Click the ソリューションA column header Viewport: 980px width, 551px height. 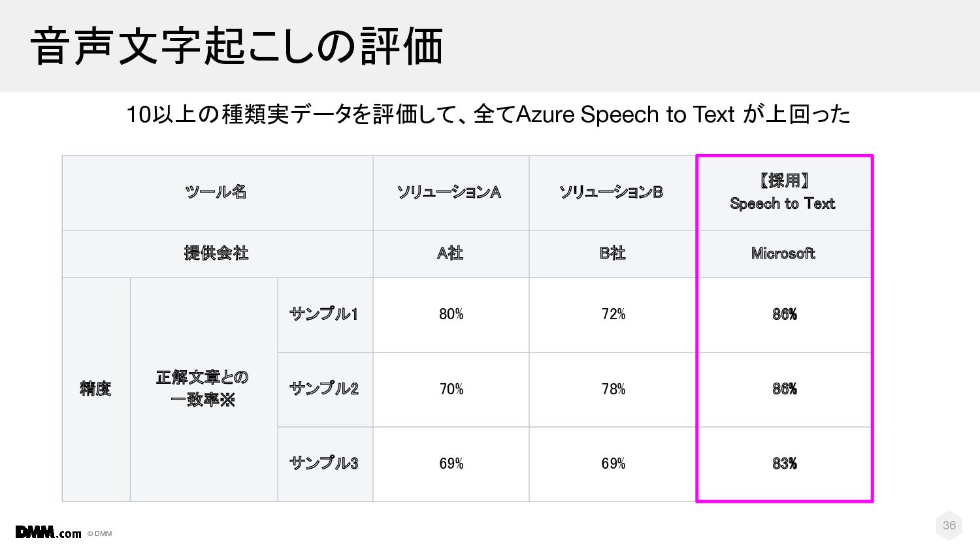[x=451, y=193]
